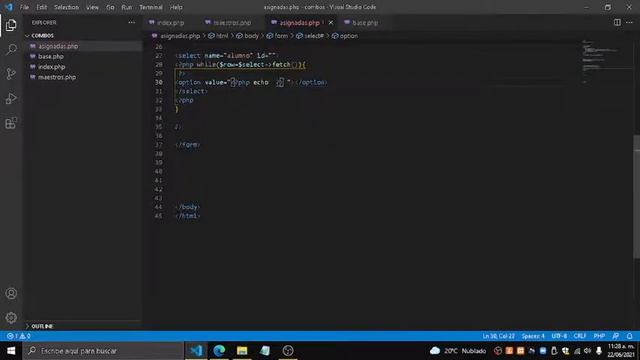Open Go menu
The width and height of the screenshot is (640, 360).
[110, 7]
